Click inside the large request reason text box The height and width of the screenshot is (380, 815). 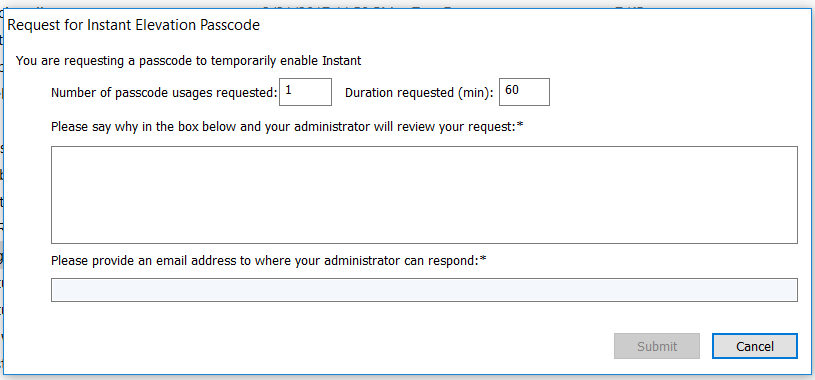coord(424,195)
